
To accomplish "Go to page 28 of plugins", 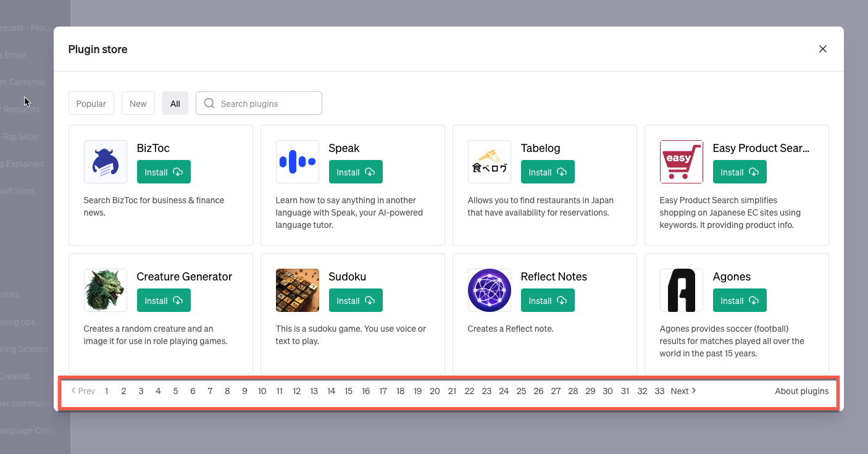I will point(573,391).
